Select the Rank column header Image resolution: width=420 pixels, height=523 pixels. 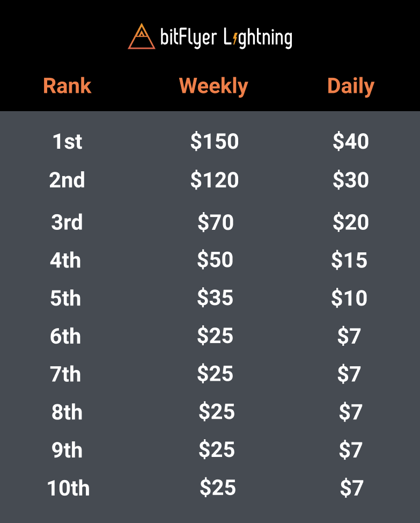(67, 86)
